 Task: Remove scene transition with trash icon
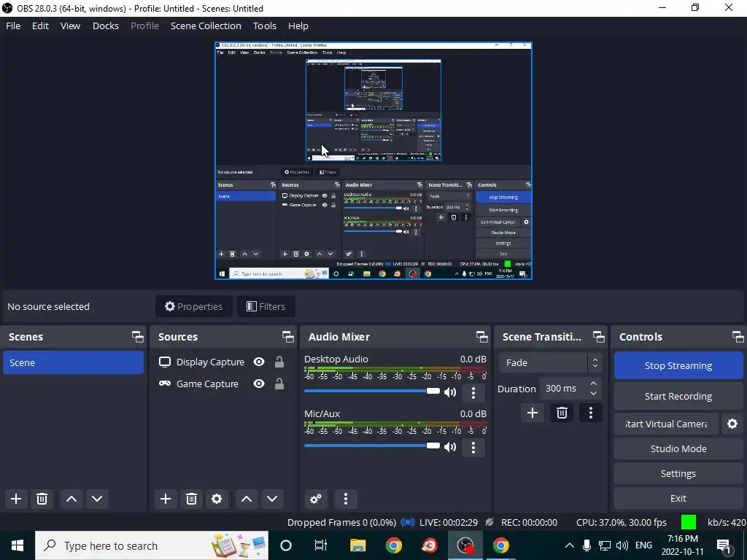562,413
